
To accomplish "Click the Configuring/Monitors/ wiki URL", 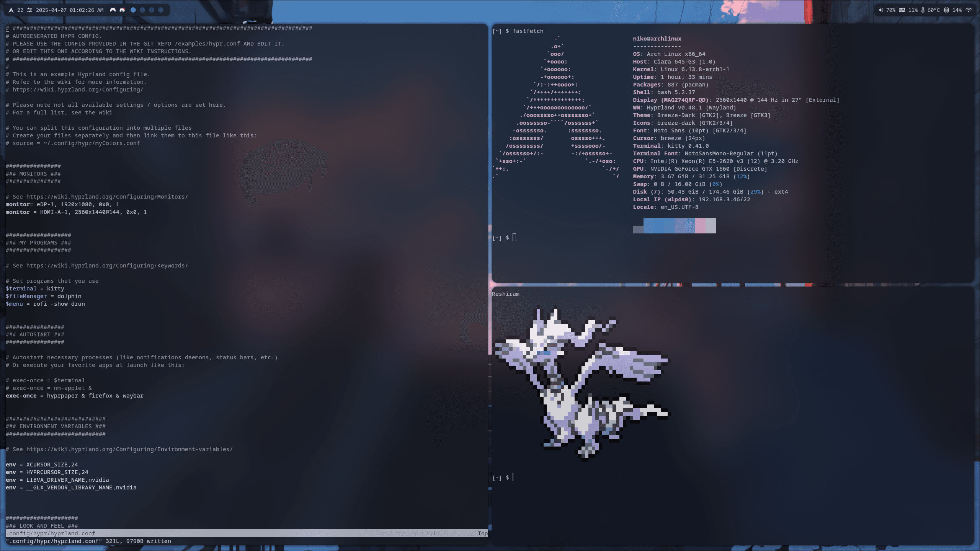I will 107,197.
